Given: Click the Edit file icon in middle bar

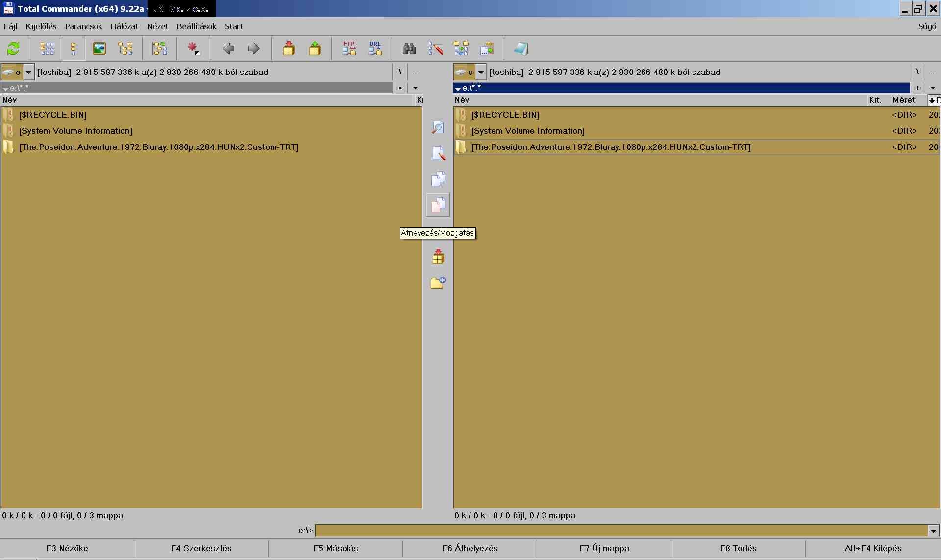Looking at the screenshot, I should 438,153.
